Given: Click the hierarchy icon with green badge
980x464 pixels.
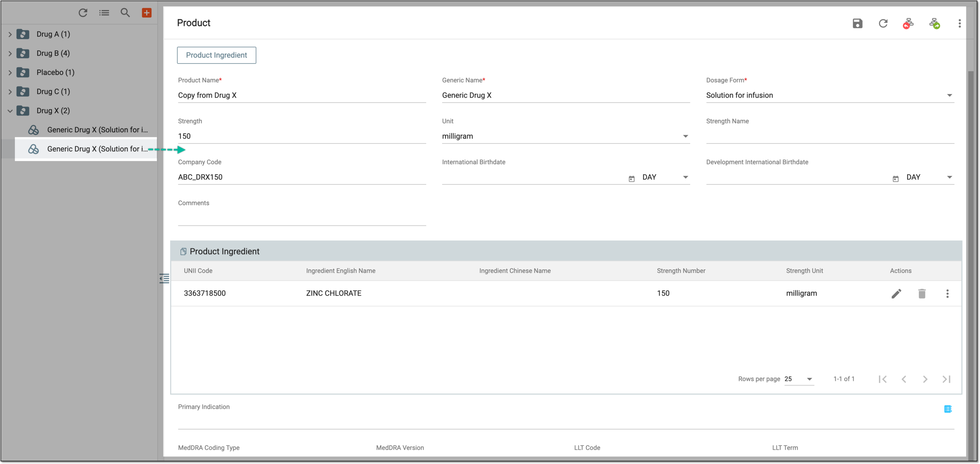Looking at the screenshot, I should tap(935, 24).
